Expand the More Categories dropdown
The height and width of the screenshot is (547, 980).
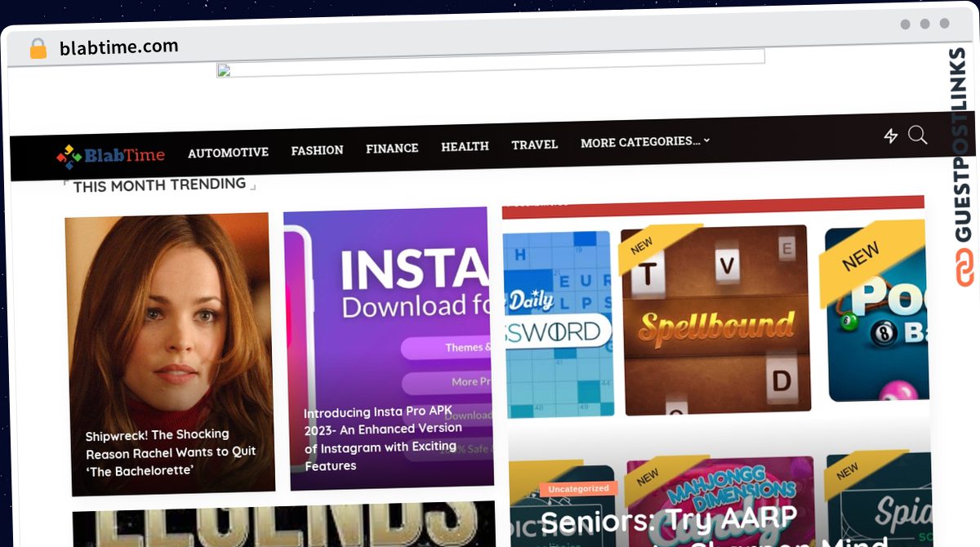(645, 142)
